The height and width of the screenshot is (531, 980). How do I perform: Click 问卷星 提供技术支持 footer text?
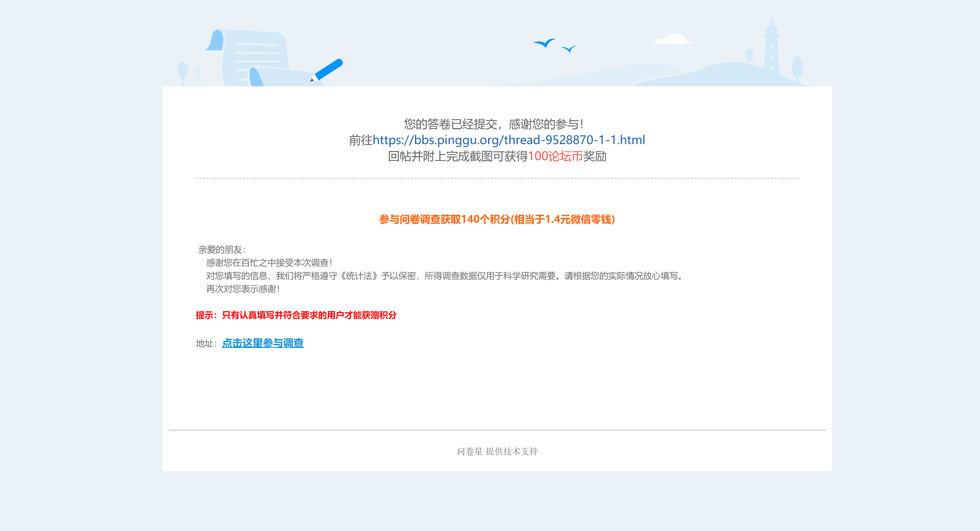coord(497,451)
